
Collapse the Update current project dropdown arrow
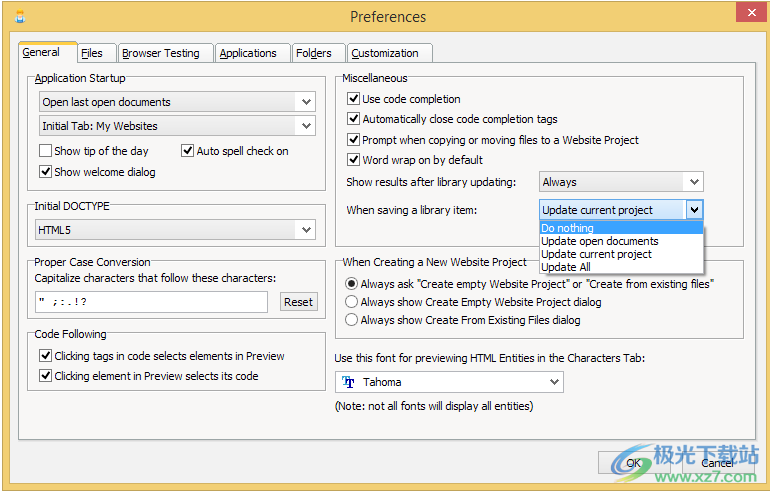[694, 210]
